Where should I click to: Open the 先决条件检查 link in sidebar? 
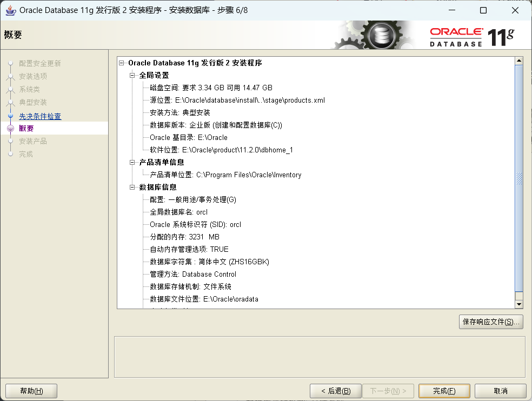pos(39,116)
